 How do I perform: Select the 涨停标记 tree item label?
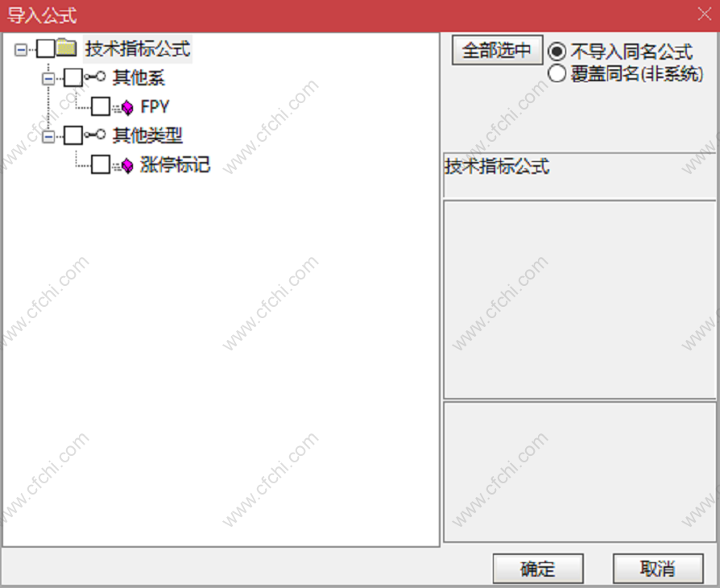coord(175,164)
